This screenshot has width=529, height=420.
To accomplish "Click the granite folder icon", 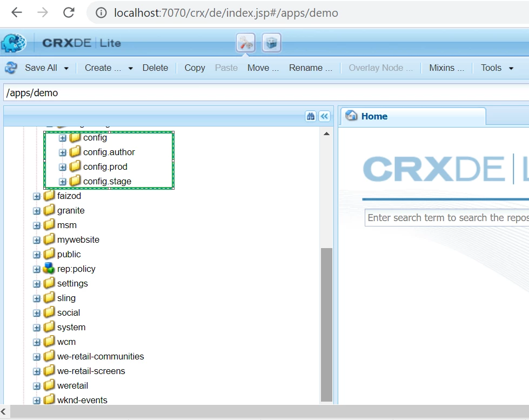I will (49, 210).
